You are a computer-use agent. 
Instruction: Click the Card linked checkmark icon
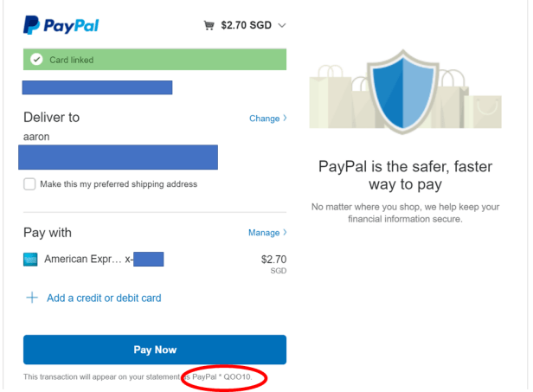tap(36, 60)
